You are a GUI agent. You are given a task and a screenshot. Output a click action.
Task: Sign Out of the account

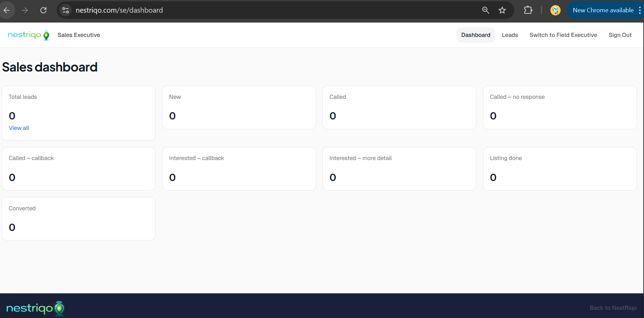point(620,35)
